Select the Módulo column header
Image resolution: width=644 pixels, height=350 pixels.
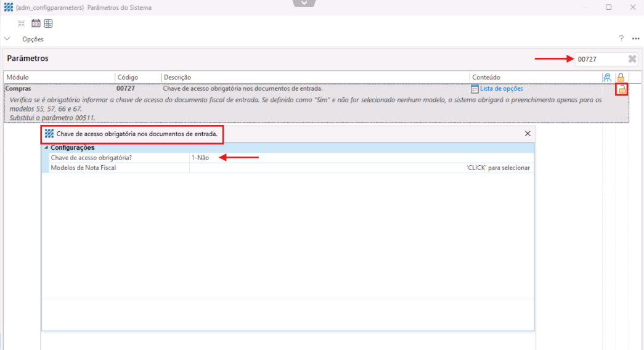coord(17,78)
